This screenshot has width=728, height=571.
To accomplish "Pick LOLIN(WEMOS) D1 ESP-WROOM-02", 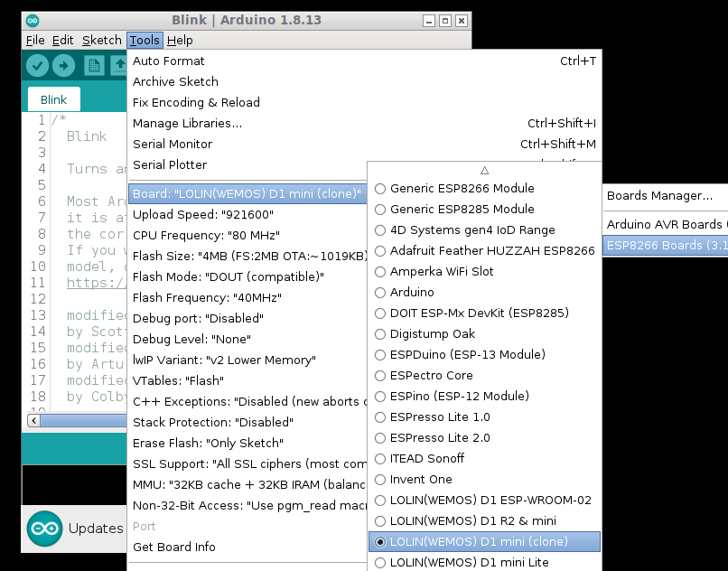I will tap(484, 501).
